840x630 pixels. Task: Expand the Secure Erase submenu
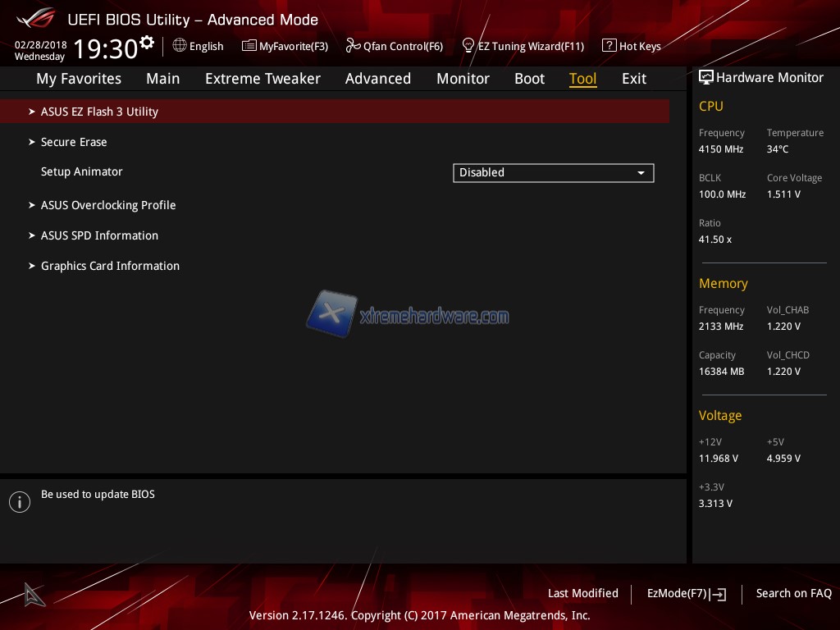[74, 142]
